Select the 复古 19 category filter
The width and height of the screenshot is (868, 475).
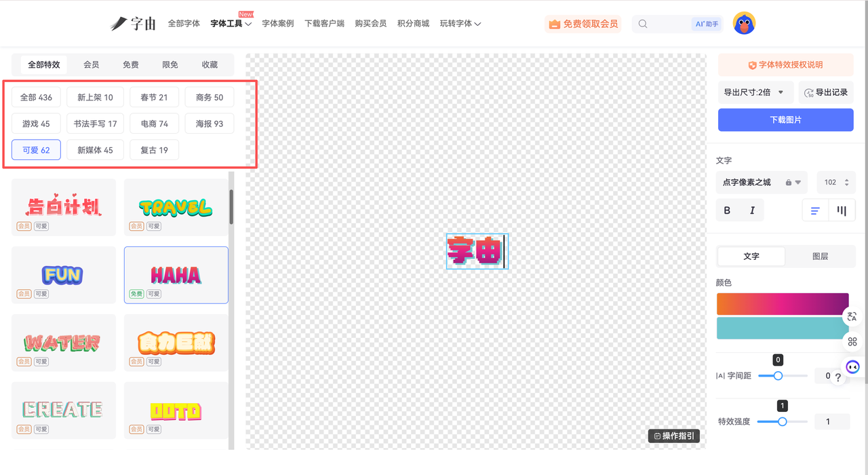[x=154, y=150]
